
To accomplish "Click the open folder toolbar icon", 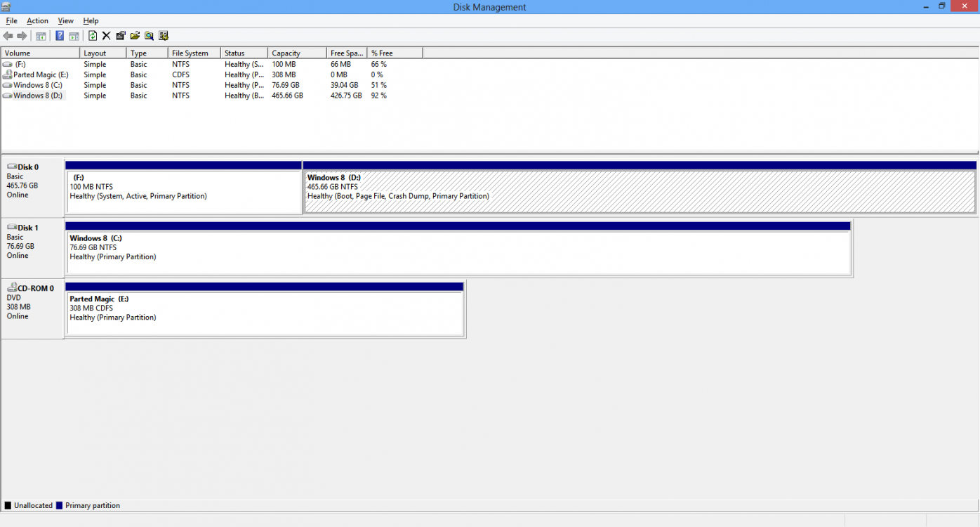I will coord(135,36).
